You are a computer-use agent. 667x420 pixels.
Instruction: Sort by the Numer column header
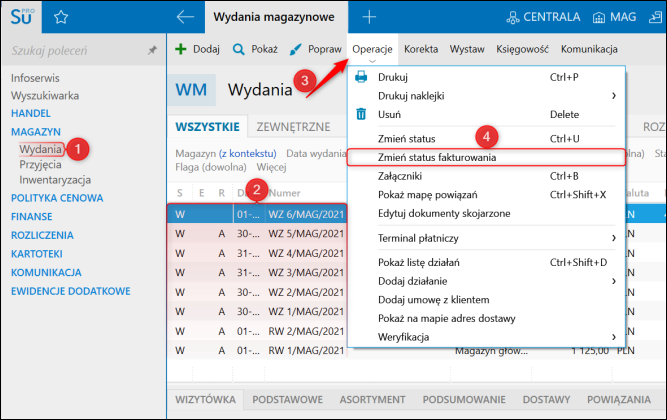click(x=285, y=193)
